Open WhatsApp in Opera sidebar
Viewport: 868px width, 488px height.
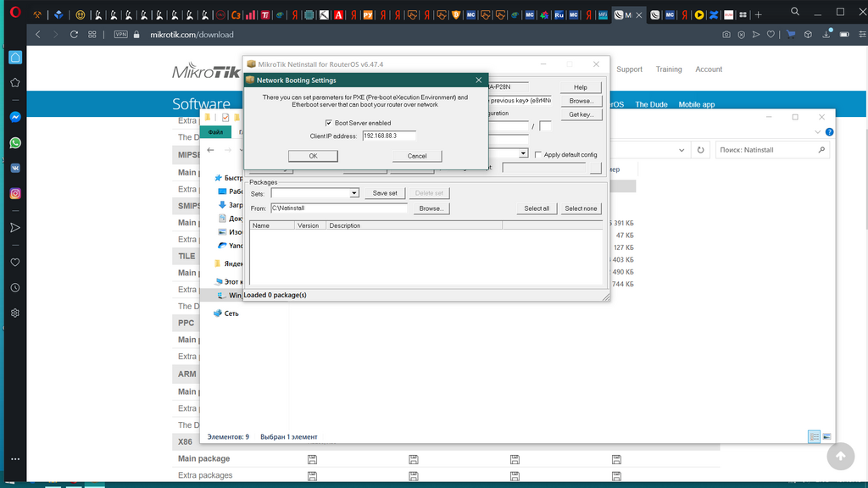click(15, 142)
